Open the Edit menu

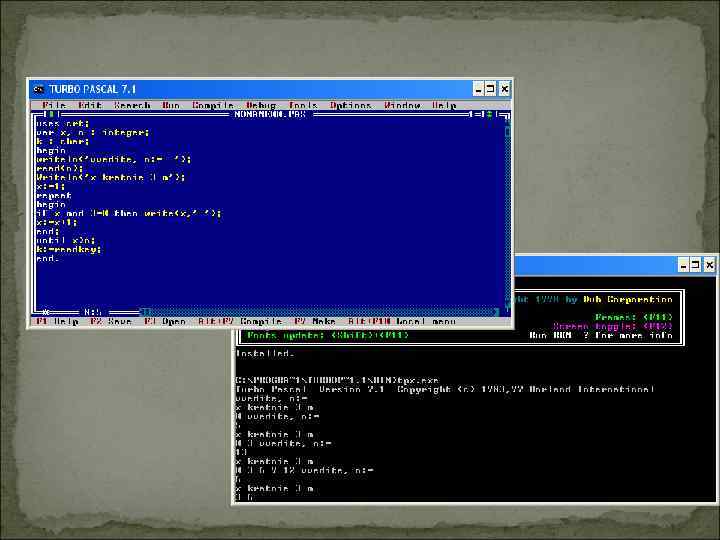pyautogui.click(x=90, y=105)
